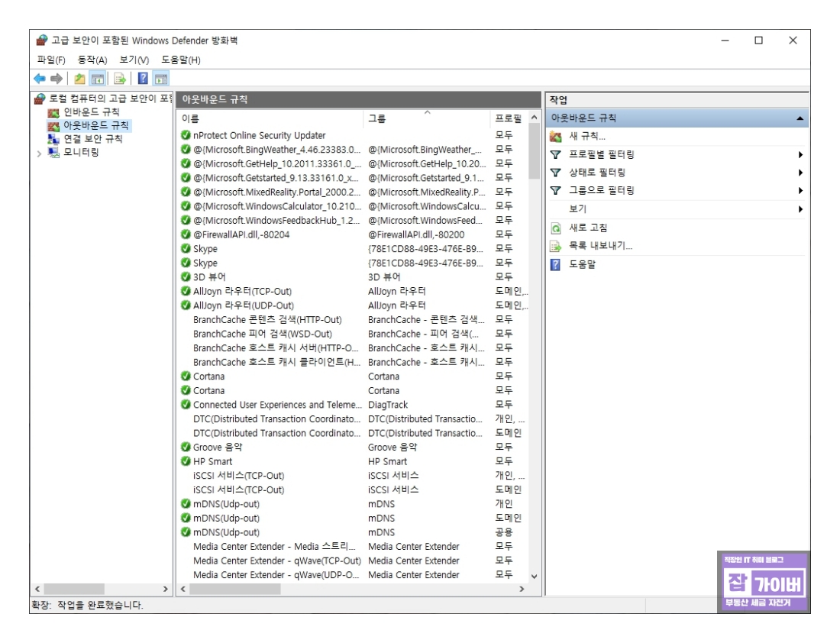Screen dimensions: 840x643
Task: Sort by the 이름 column header
Action: [x=270, y=118]
